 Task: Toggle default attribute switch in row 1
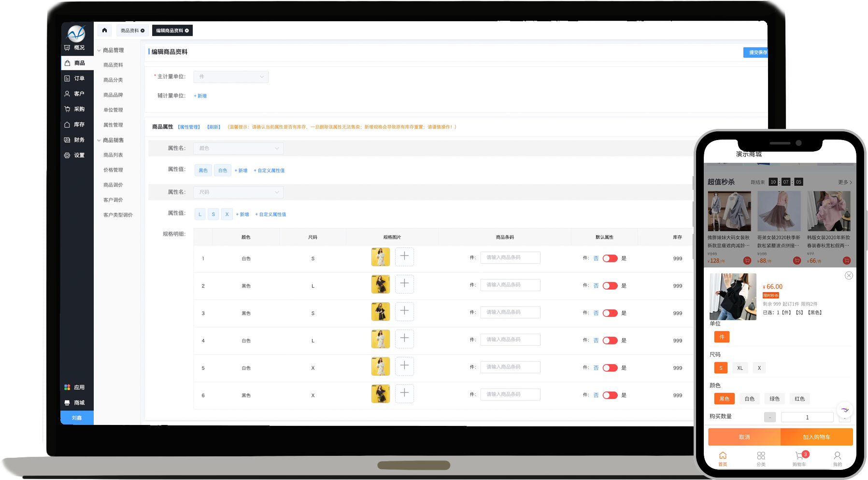tap(610, 258)
